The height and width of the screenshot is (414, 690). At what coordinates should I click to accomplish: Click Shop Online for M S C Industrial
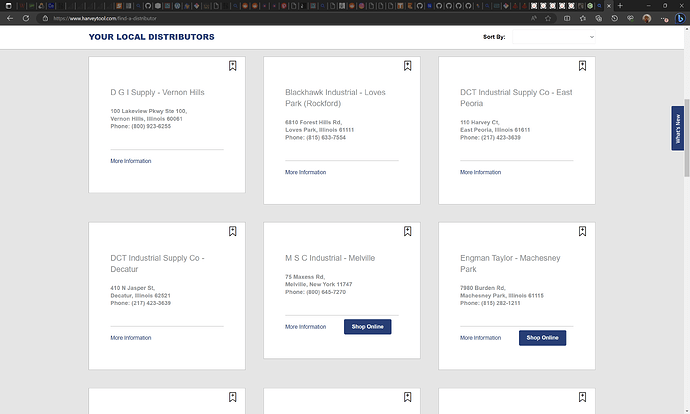[x=367, y=326]
